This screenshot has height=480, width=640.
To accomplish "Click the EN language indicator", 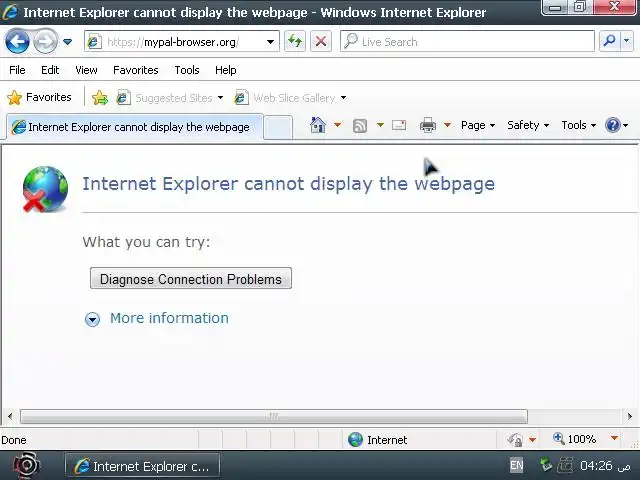I will (517, 465).
